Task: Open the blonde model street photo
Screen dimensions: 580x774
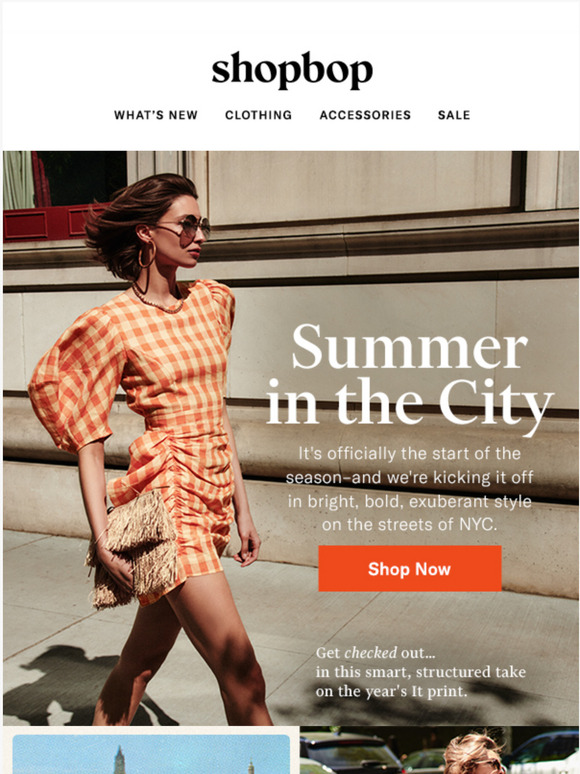Action: 439,750
